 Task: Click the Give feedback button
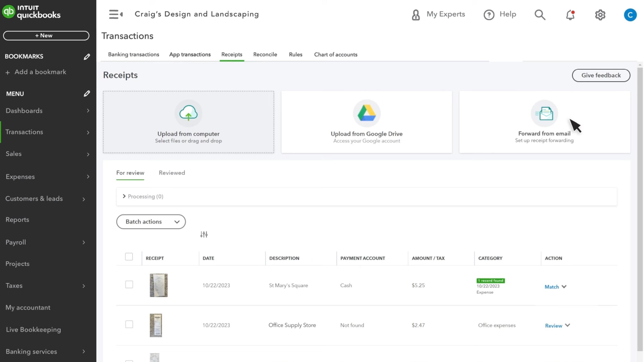(x=601, y=75)
